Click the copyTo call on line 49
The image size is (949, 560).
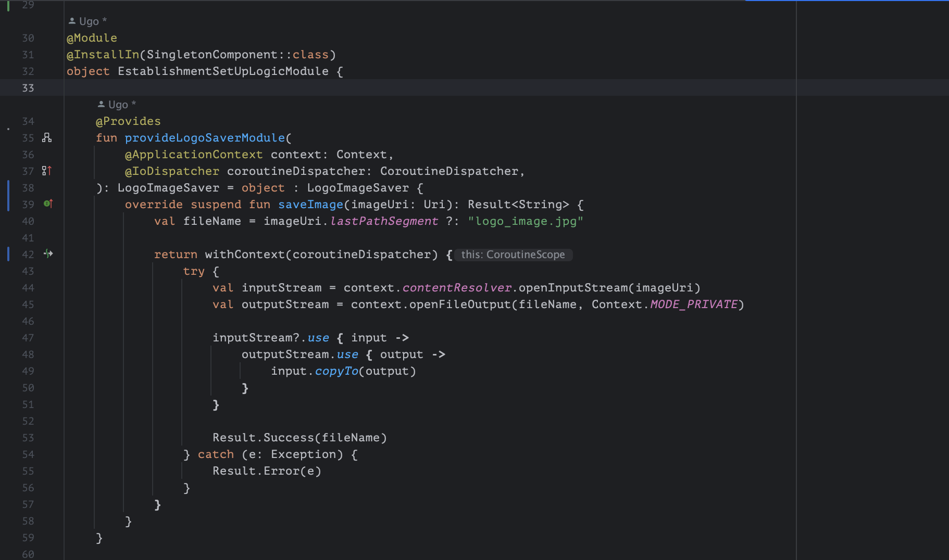pos(336,371)
